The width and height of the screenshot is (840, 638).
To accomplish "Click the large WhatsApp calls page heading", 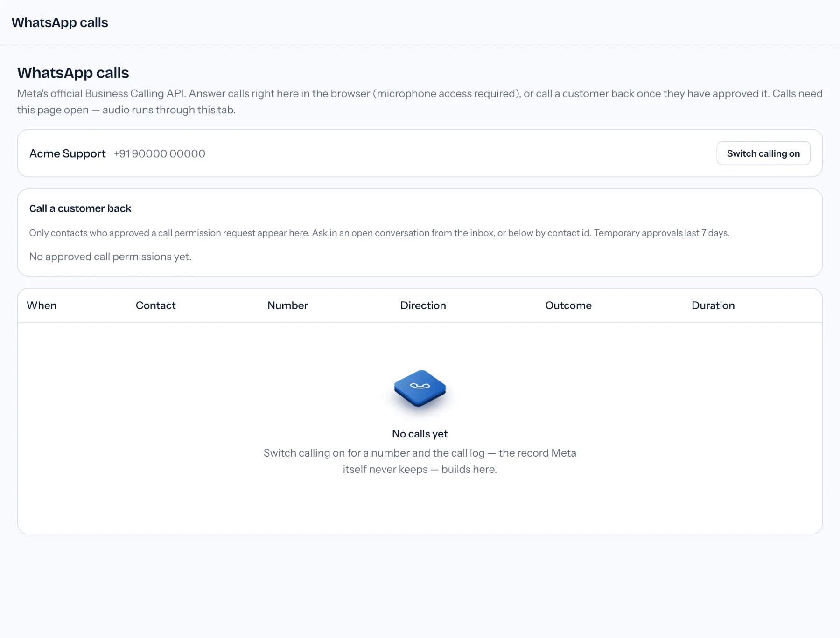I will 73,73.
